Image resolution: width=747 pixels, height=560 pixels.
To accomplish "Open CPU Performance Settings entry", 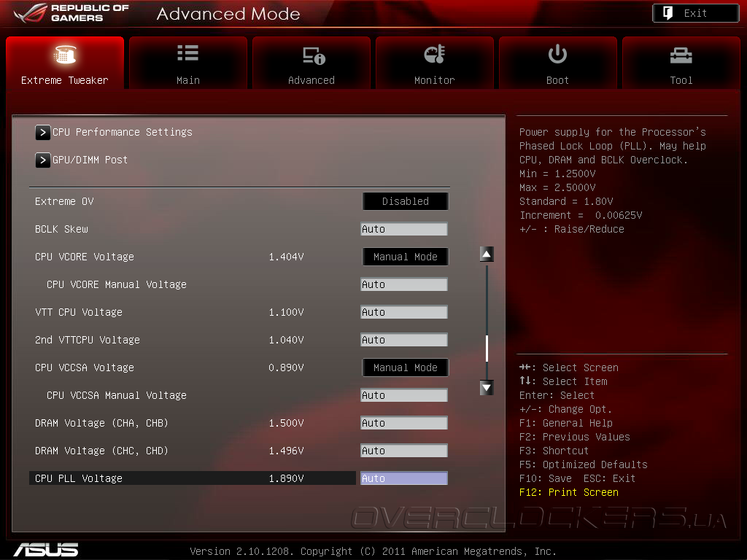I will coord(123,132).
